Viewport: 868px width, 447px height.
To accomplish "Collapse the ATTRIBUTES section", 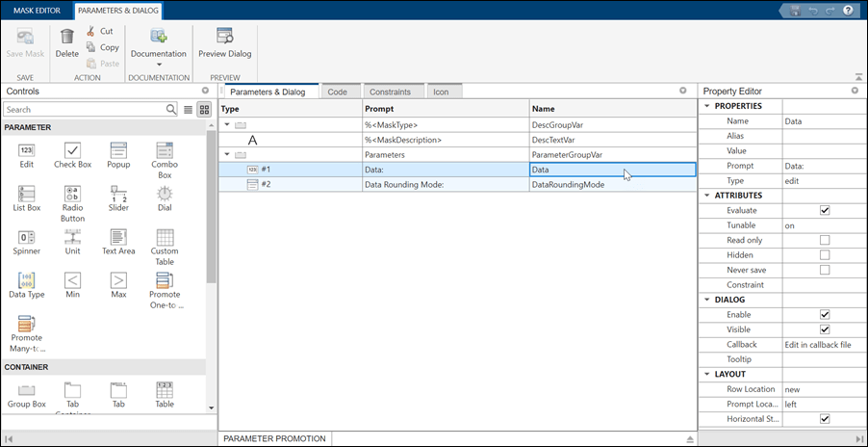I will coord(708,196).
